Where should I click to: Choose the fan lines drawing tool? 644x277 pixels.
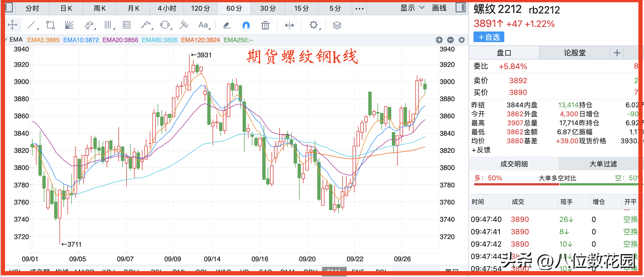click(69, 25)
